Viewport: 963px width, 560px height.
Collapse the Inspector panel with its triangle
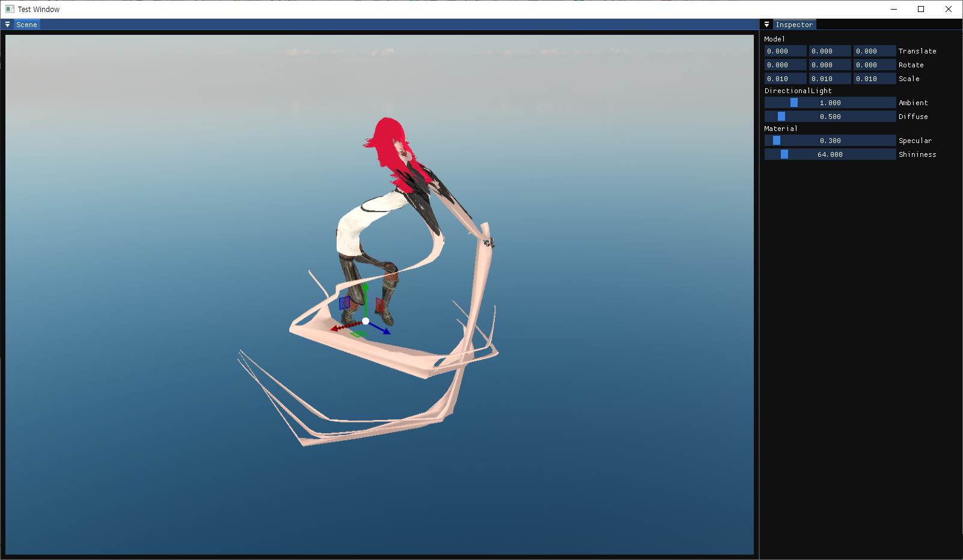766,25
